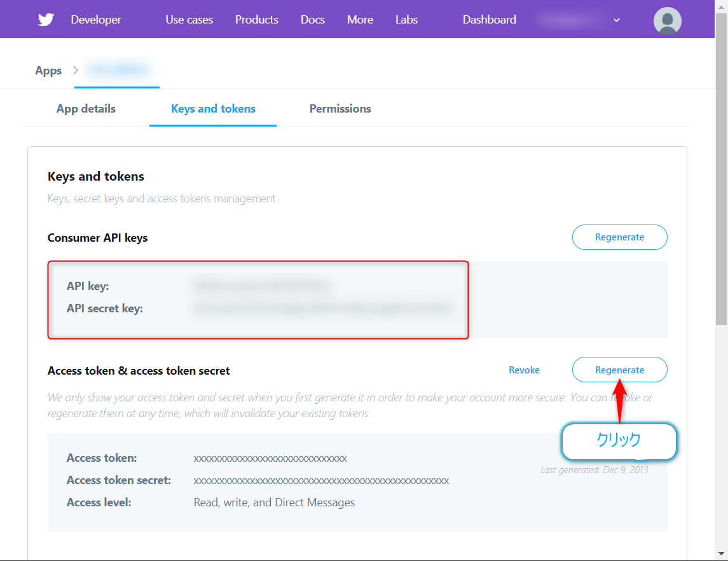Regenerate the Consumer API keys
This screenshot has height=561, width=728.
pyautogui.click(x=619, y=237)
